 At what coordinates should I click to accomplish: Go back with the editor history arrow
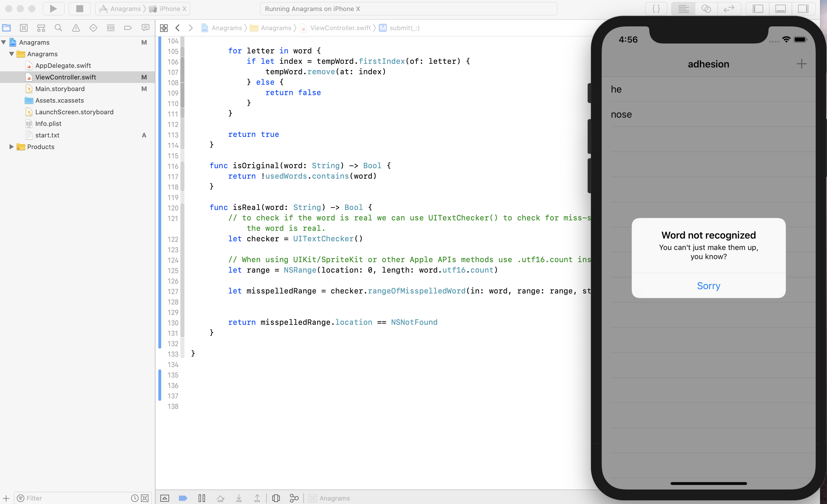coord(177,28)
